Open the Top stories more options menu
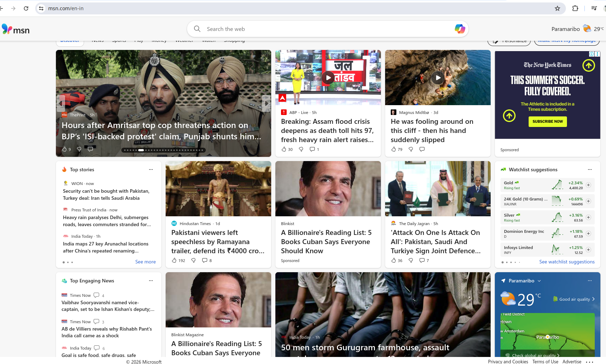The image size is (606, 364). click(x=151, y=170)
